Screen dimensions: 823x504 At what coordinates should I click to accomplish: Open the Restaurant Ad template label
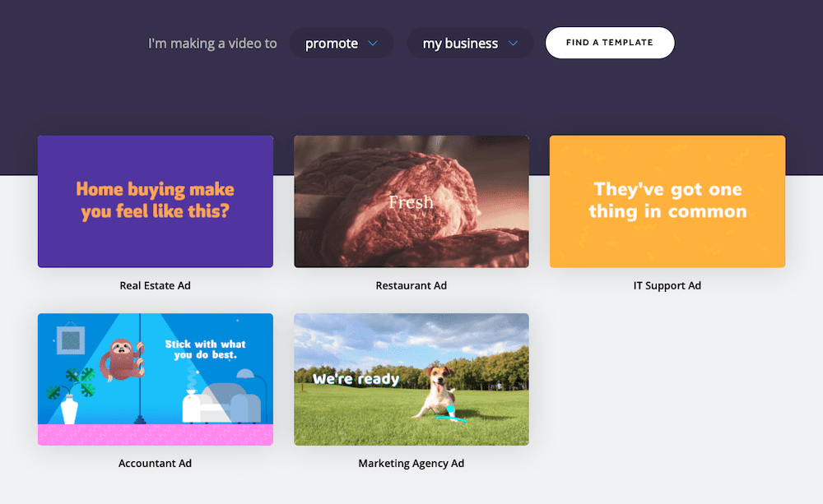tap(411, 285)
